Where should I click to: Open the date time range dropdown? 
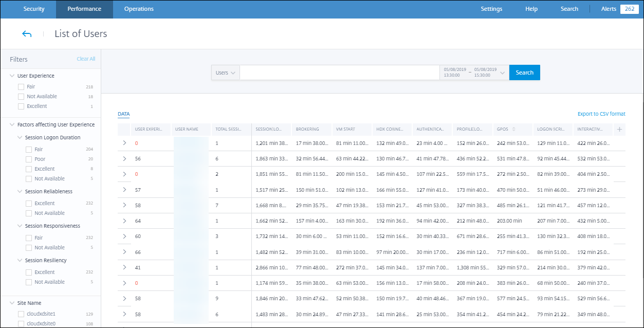point(502,73)
